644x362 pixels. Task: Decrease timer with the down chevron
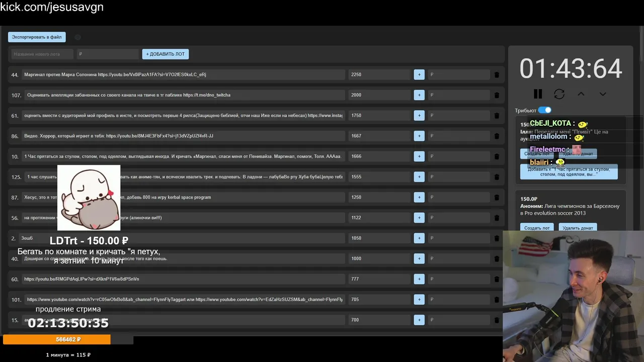[x=603, y=94]
